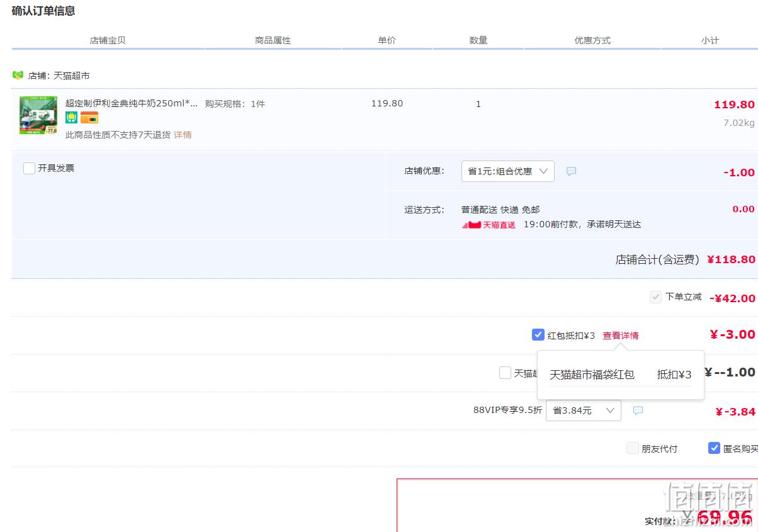Click the green Tmall store icon
Image resolution: width=758 pixels, height=532 pixels.
pyautogui.click(x=18, y=76)
